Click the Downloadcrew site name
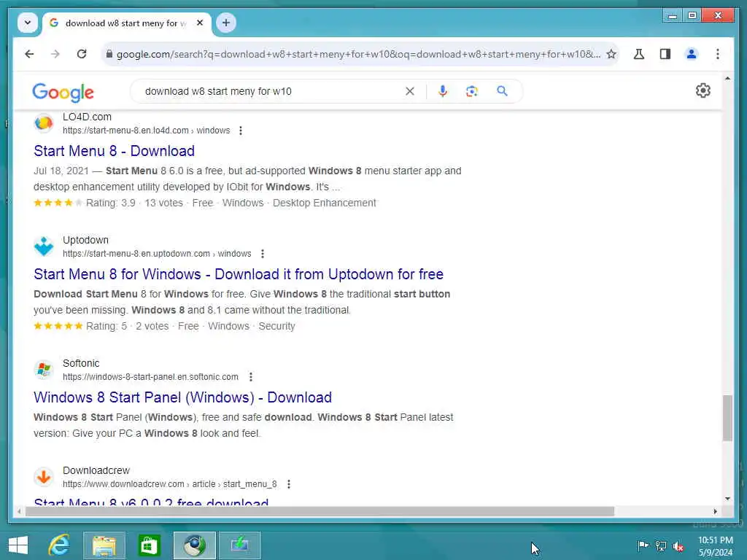This screenshot has height=560, width=747. pos(96,470)
